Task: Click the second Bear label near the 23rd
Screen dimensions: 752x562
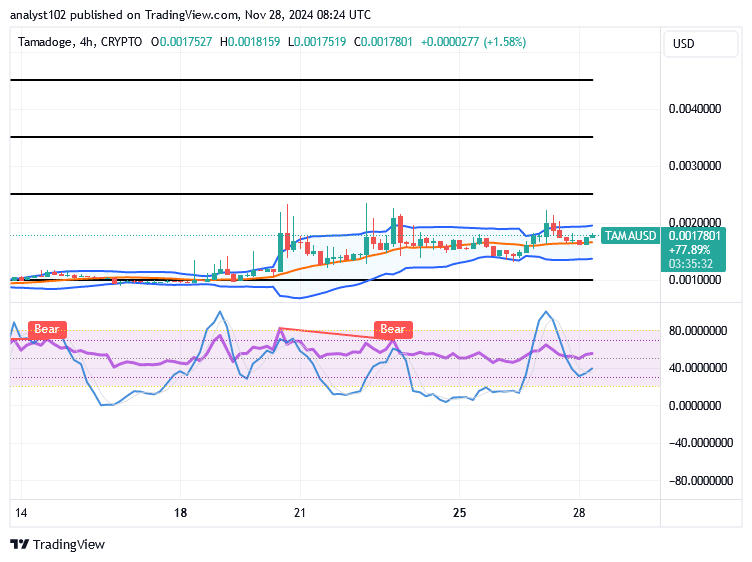Action: pyautogui.click(x=393, y=329)
